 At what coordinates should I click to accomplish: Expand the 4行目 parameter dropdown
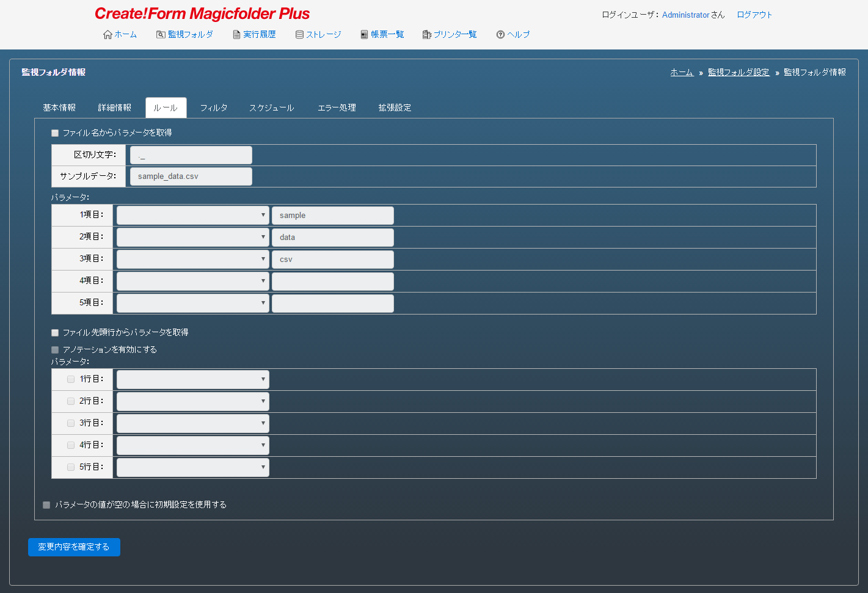193,446
